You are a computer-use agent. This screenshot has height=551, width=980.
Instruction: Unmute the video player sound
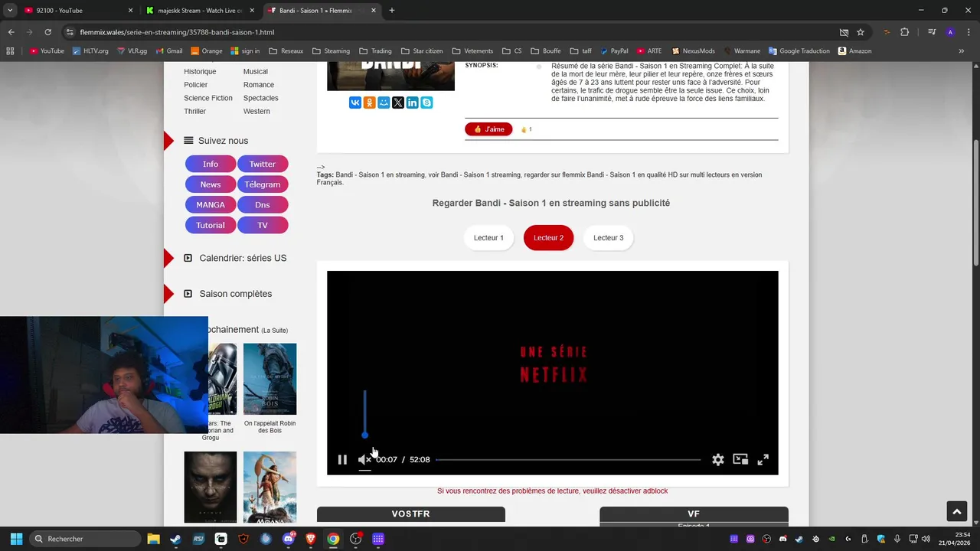364,460
